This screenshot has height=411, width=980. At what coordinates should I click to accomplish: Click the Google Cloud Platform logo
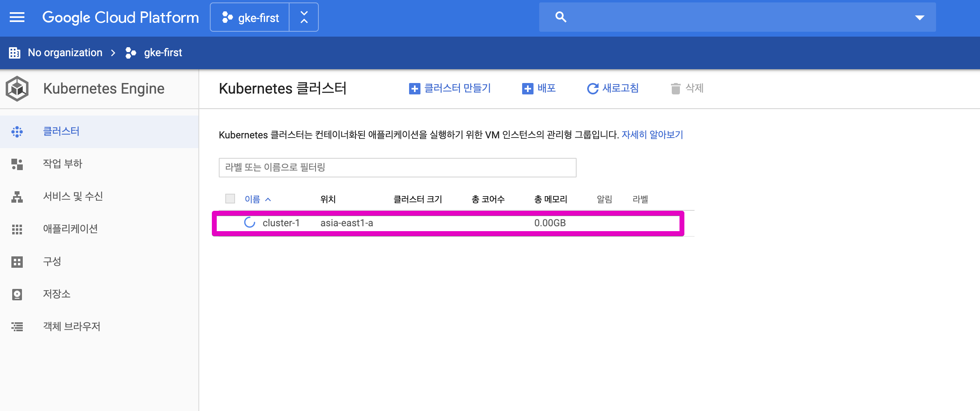[x=120, y=17]
